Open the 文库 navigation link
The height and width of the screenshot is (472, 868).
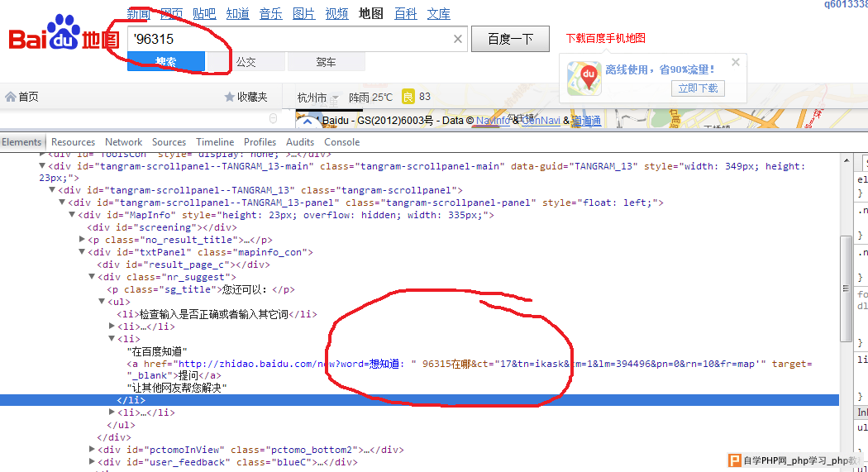coord(438,13)
